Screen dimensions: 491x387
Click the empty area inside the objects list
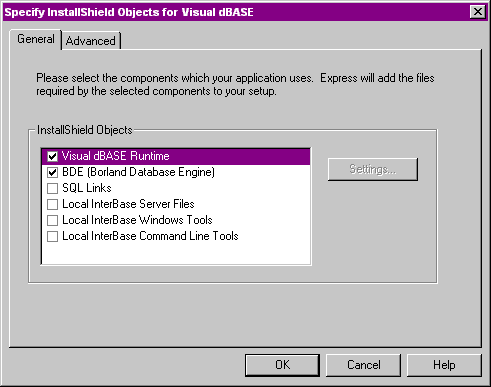176,253
